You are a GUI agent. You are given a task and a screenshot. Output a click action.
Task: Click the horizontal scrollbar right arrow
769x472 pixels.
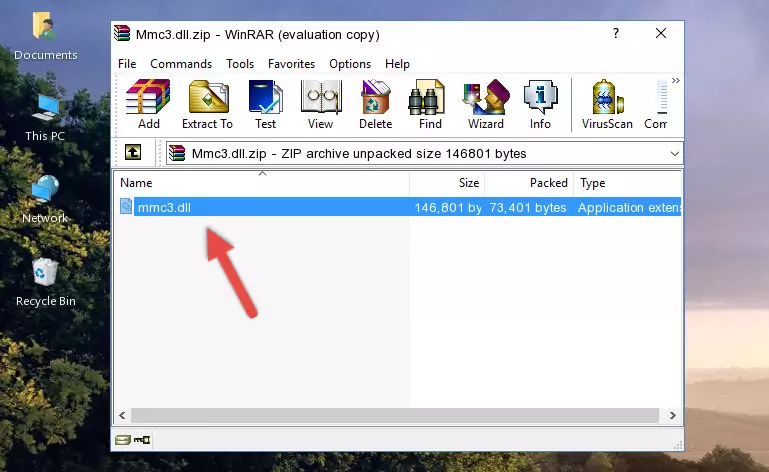tap(672, 416)
